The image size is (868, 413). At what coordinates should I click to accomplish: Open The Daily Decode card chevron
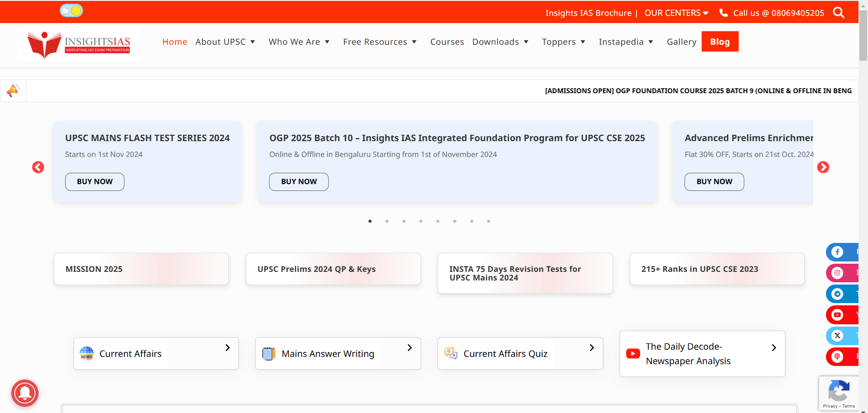click(774, 347)
